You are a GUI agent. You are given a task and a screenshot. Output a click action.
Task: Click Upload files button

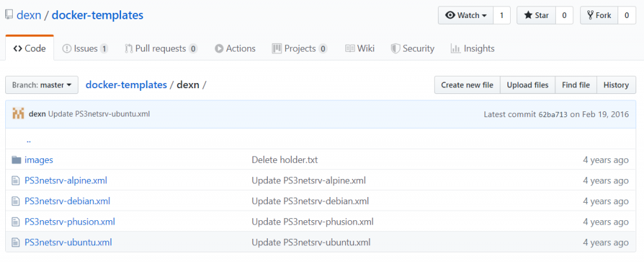pyautogui.click(x=527, y=85)
